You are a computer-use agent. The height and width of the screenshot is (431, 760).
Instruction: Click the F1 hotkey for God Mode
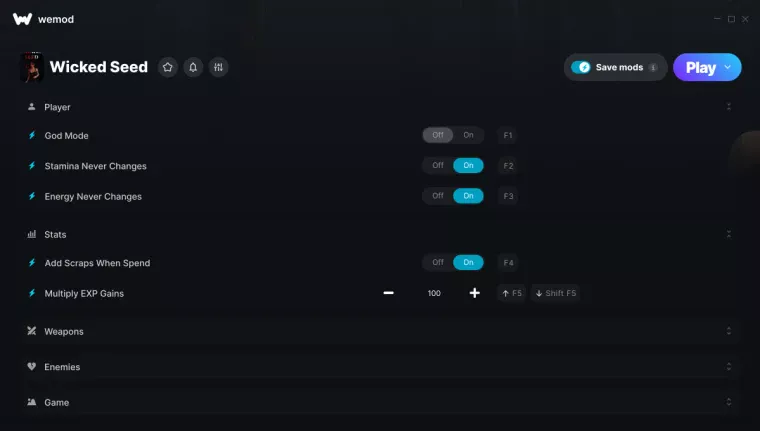507,135
